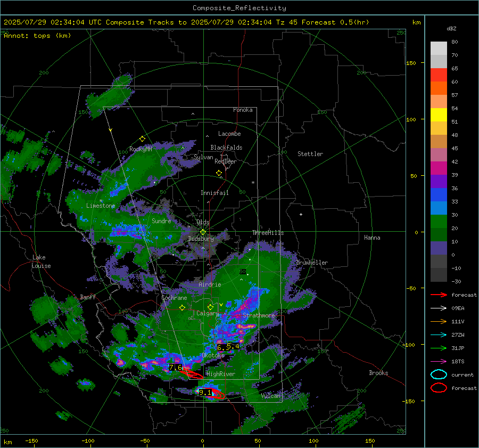The image size is (479, 448).
Task: Click the Limestone label
Action: (101, 206)
